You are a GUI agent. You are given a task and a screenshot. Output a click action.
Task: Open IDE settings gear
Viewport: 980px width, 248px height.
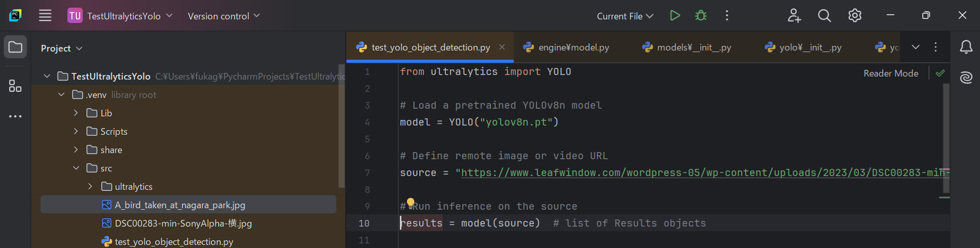pos(854,16)
